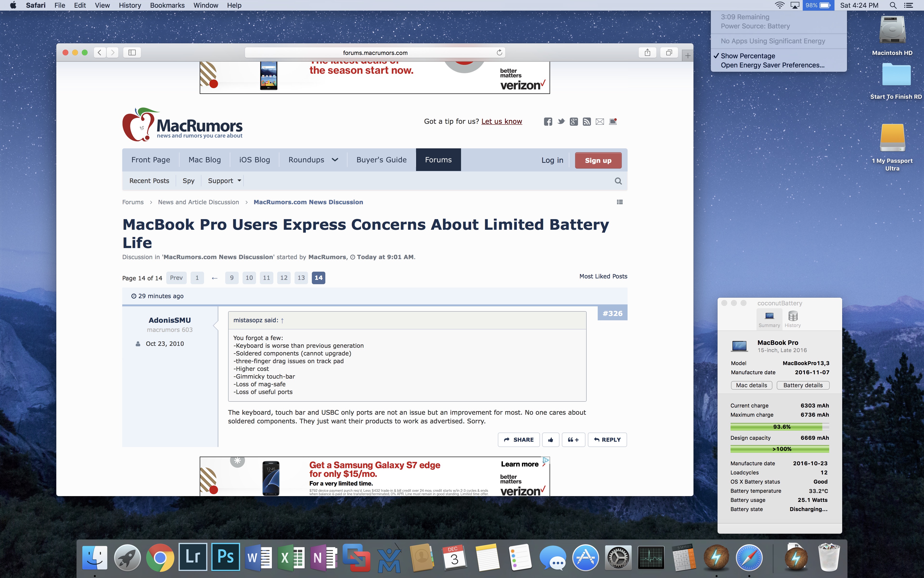Click the Let us know link
Viewport: 924px width, 578px height.
[501, 122]
